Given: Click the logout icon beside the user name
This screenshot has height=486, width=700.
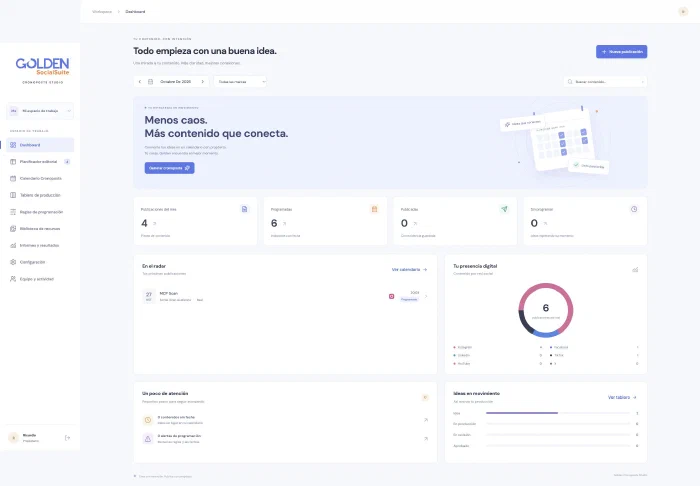Looking at the screenshot, I should click(67, 438).
